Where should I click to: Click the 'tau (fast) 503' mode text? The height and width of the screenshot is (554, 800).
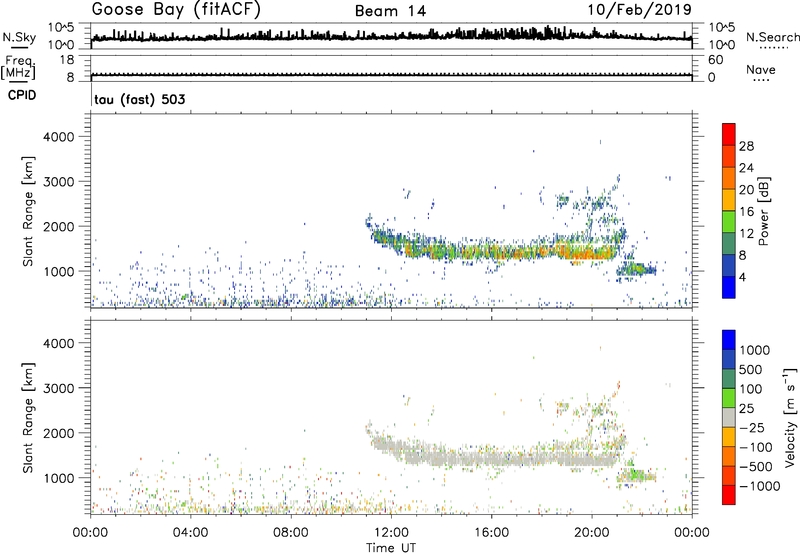140,99
